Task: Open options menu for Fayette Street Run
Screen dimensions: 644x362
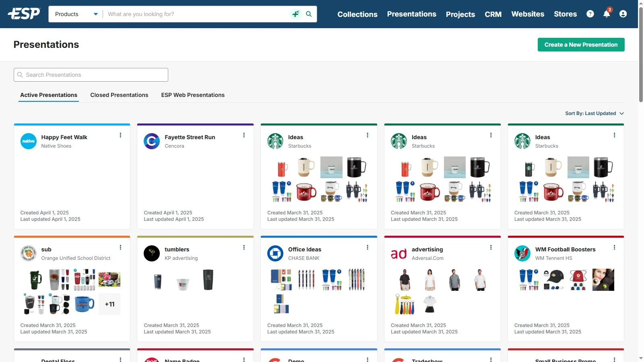Action: [x=244, y=135]
